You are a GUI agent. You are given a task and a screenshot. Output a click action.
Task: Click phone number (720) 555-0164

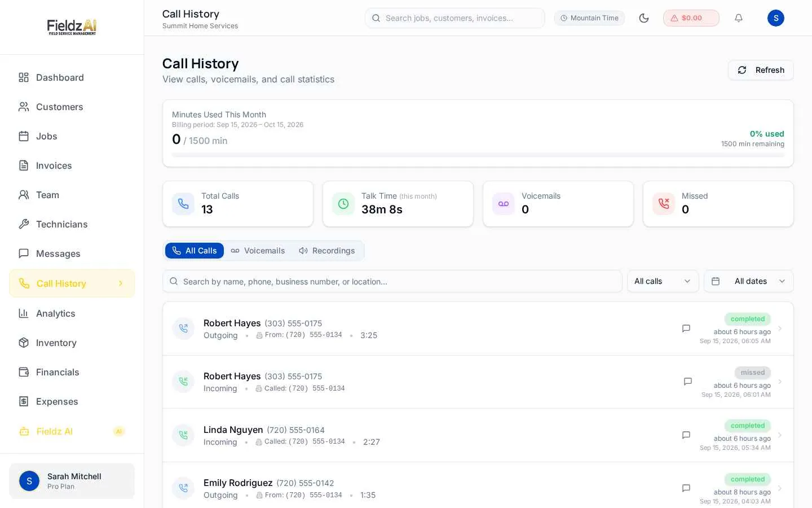pos(295,430)
